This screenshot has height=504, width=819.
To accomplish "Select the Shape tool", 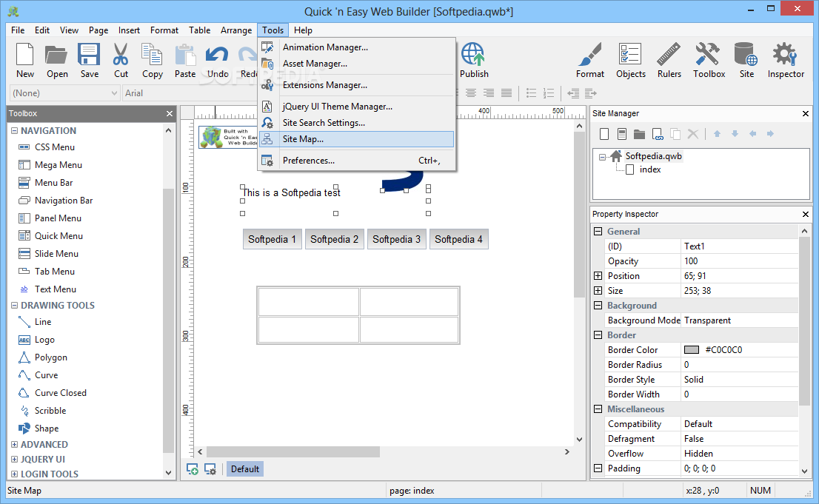I will [46, 429].
